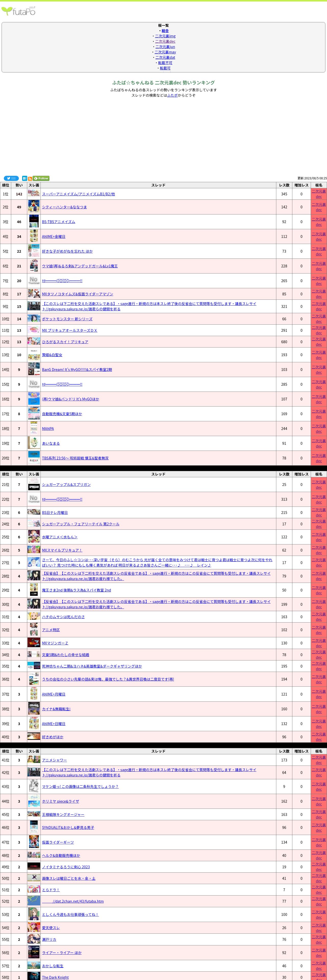This screenshot has width=327, height=980.
Task: Open thread BanG Dream! It's MyGO!!!!!&スパイ教室2期
Action: point(77,370)
